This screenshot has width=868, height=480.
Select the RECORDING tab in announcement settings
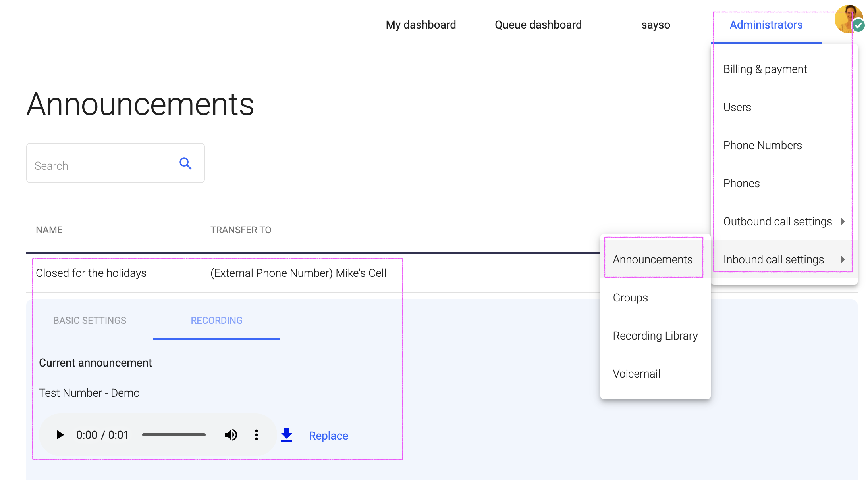pyautogui.click(x=216, y=321)
